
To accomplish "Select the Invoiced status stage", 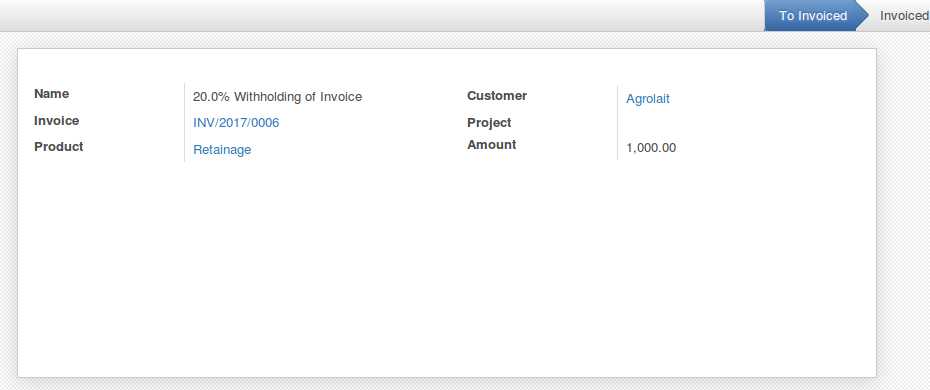I will [903, 16].
